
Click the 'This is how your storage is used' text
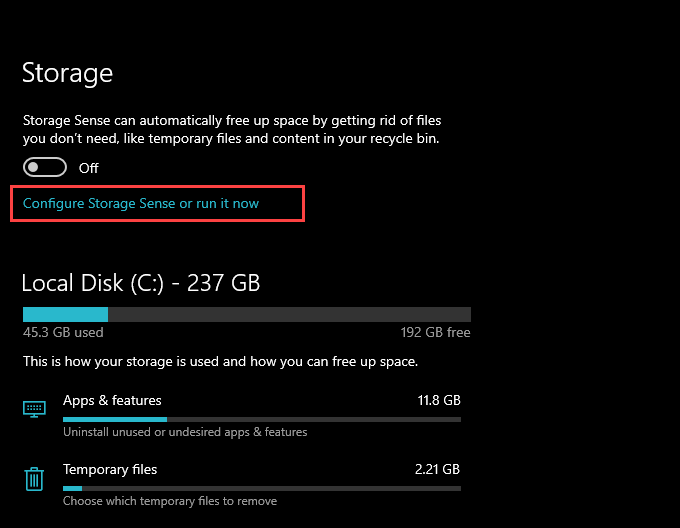(220, 360)
